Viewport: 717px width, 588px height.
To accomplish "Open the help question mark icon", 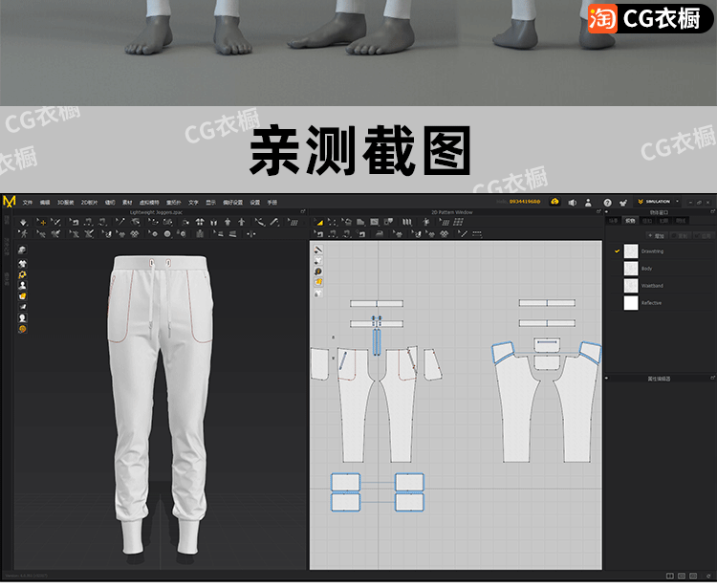I will click(607, 202).
